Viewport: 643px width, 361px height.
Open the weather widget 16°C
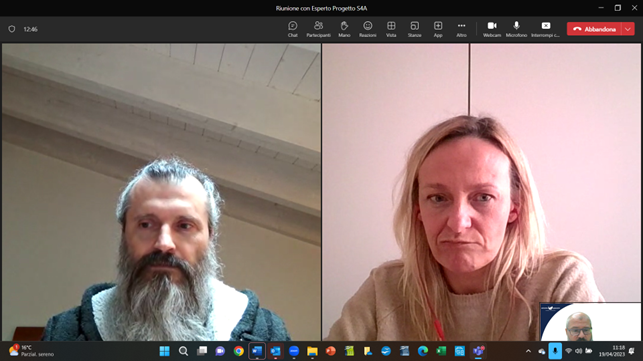pos(31,351)
